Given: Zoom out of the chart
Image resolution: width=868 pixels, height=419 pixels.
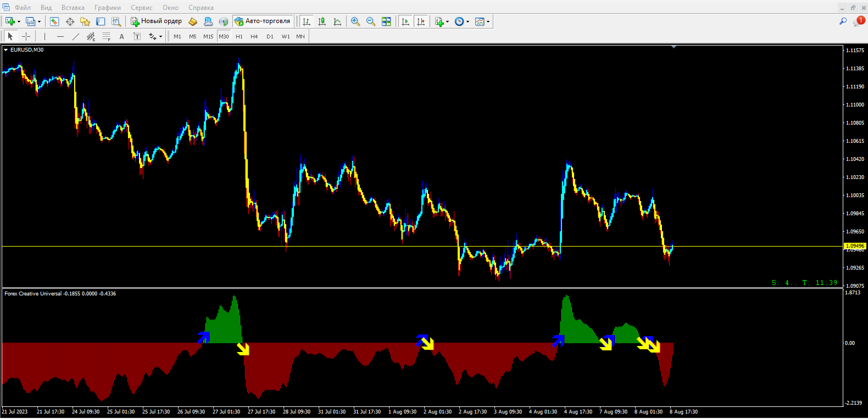Looking at the screenshot, I should [x=371, y=21].
